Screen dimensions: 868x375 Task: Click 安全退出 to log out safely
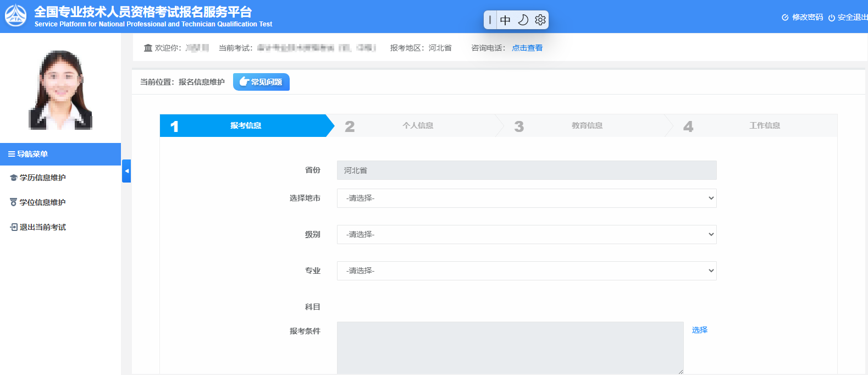point(849,18)
